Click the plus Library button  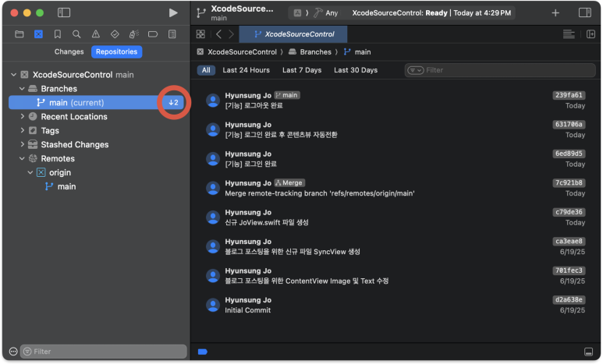pyautogui.click(x=555, y=13)
